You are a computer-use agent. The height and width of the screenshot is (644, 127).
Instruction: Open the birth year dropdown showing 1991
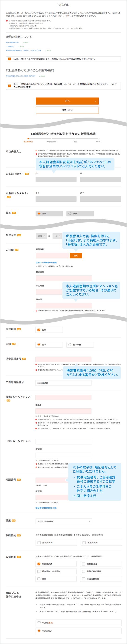pos(41,236)
